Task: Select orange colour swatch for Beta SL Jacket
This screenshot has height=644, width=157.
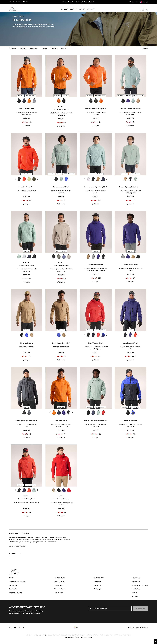Action: tap(29, 101)
